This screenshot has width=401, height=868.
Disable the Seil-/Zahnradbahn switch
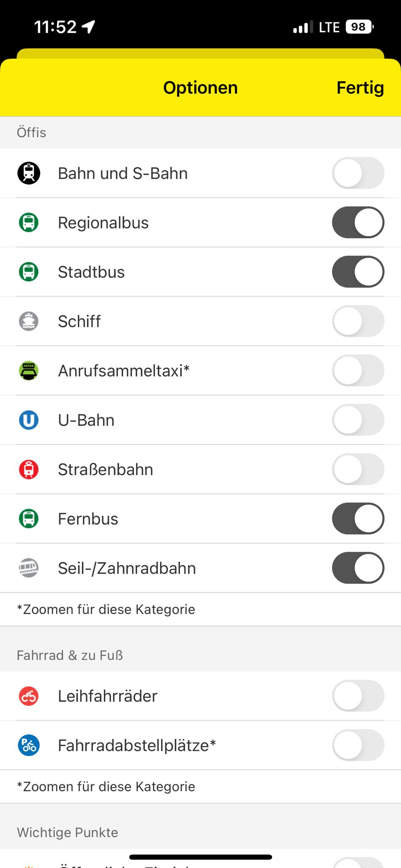click(x=358, y=568)
